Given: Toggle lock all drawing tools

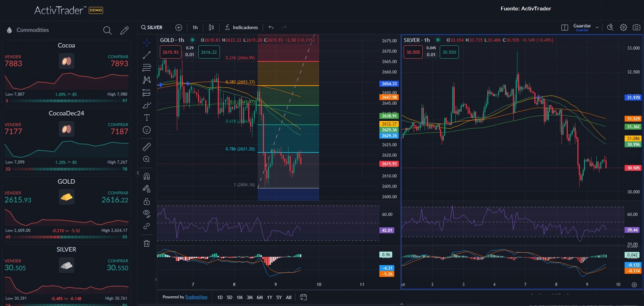Looking at the screenshot, I should click(147, 201).
